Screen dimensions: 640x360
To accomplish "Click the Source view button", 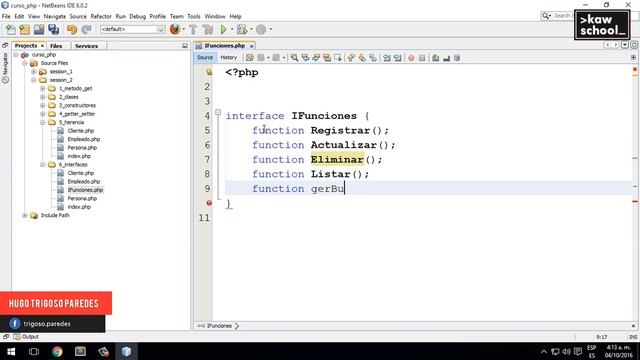I will point(205,58).
